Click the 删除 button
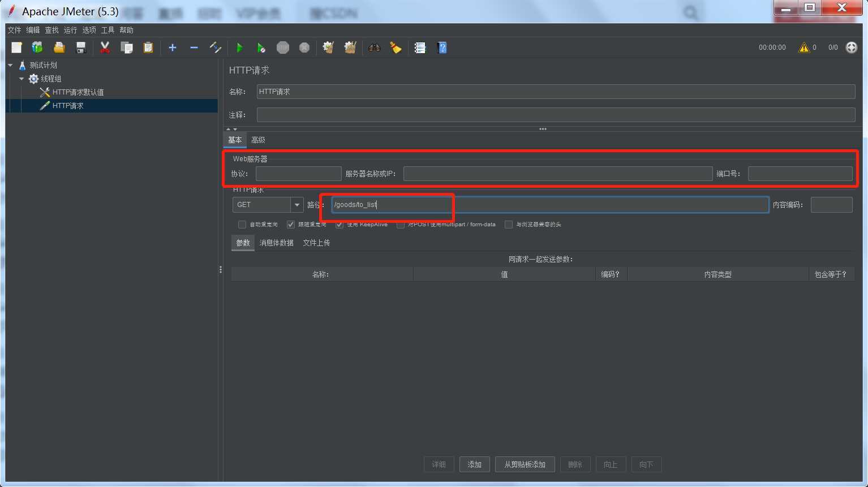The width and height of the screenshot is (868, 487). click(x=575, y=464)
